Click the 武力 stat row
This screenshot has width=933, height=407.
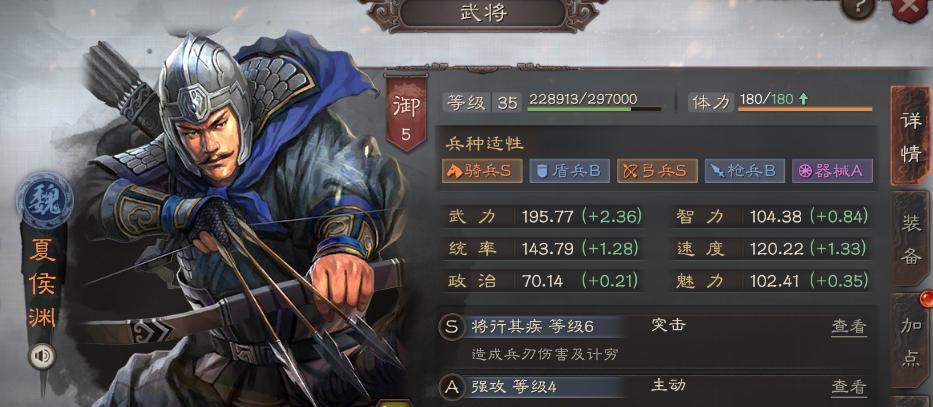click(543, 217)
